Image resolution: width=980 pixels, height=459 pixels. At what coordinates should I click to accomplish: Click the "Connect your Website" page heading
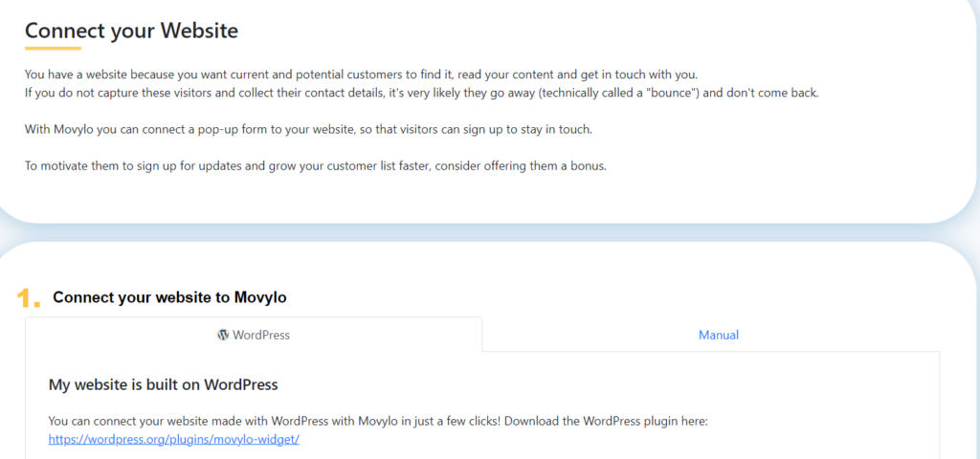pyautogui.click(x=131, y=30)
